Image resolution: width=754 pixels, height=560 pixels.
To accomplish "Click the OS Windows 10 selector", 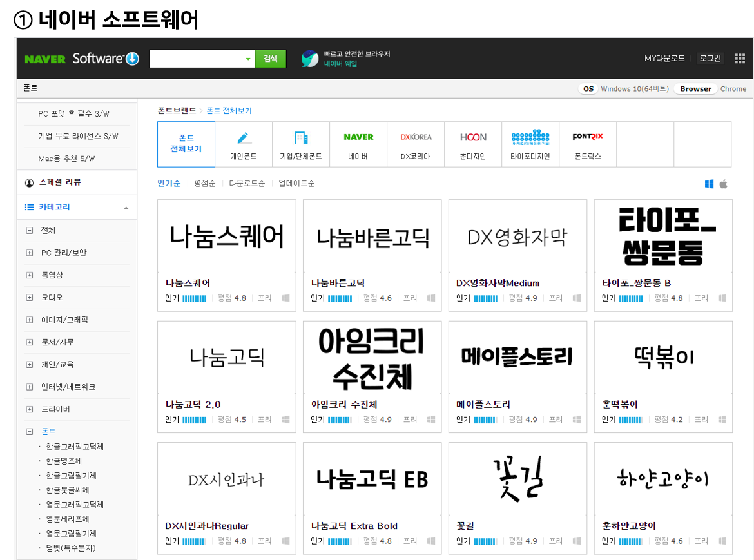I will 624,88.
